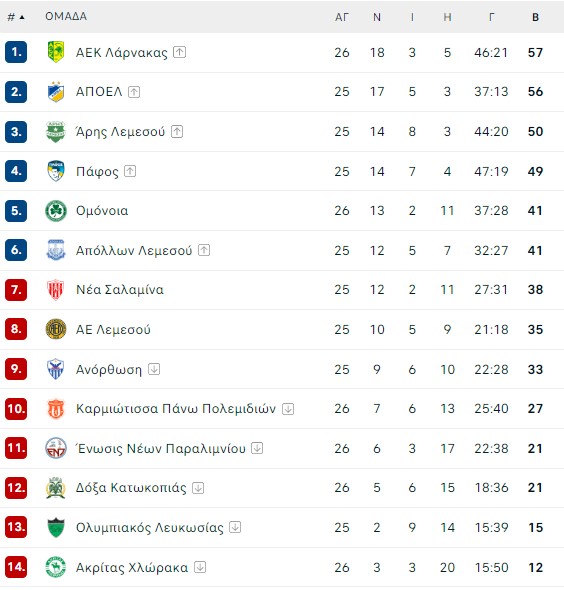Click the ΑΠΟΕΛ club logo
Viewport: 564px width, 590px height.
pyautogui.click(x=56, y=91)
